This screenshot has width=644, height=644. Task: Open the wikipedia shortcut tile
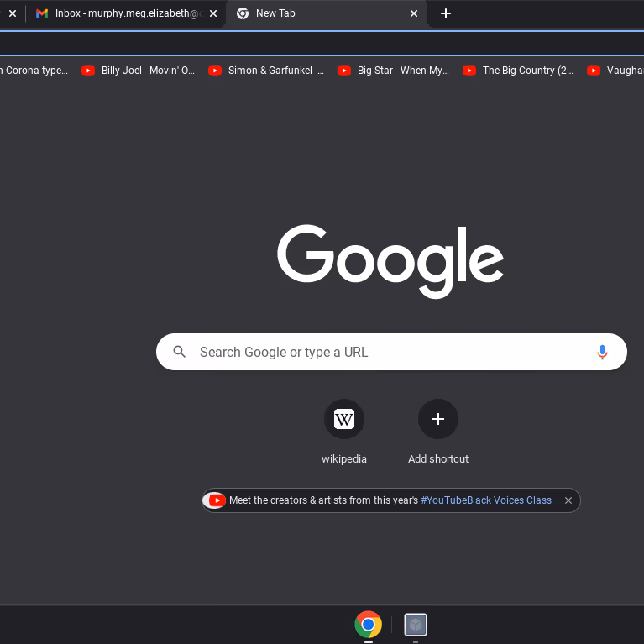[344, 432]
